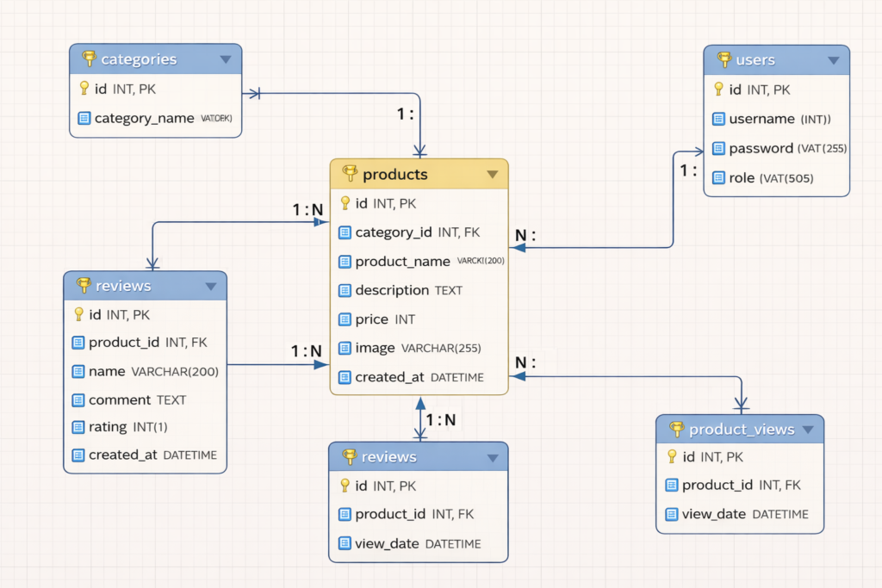Click the key icon for id in product_views table
The height and width of the screenshot is (588, 882).
672,456
